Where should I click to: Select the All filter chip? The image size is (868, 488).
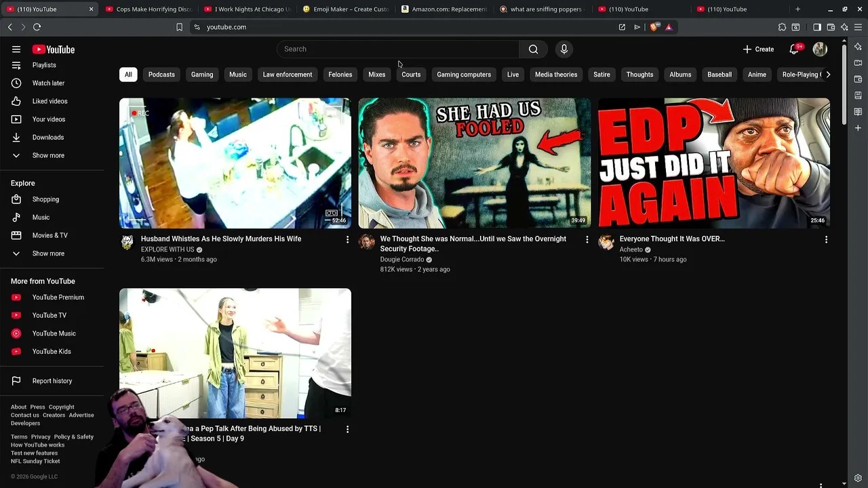(x=128, y=75)
